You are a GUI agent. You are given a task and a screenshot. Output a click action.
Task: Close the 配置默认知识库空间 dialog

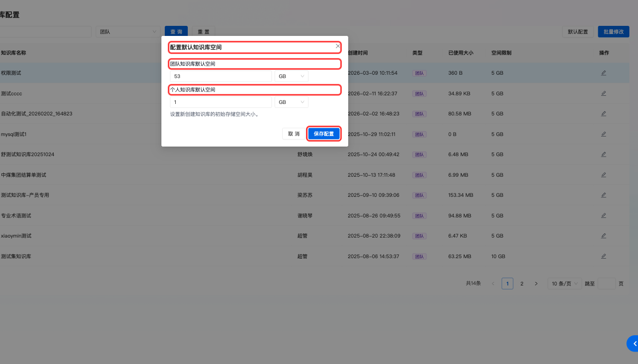click(x=338, y=46)
